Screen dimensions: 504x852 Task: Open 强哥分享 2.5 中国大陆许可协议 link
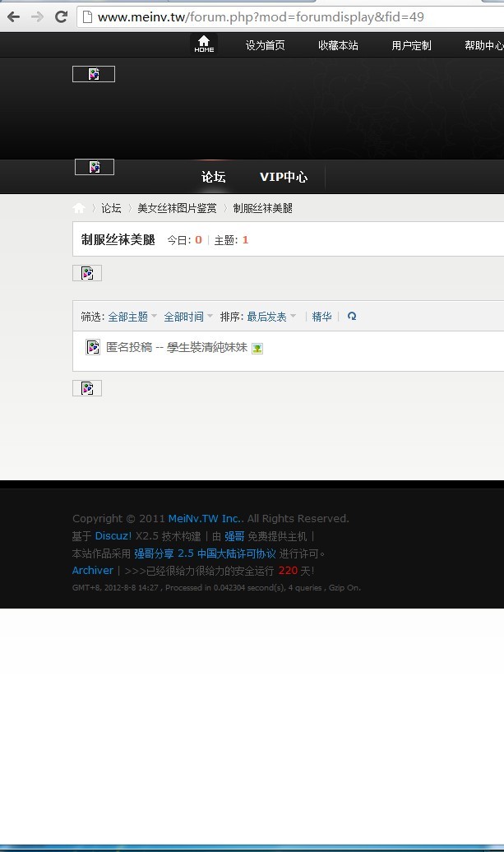[x=205, y=553]
